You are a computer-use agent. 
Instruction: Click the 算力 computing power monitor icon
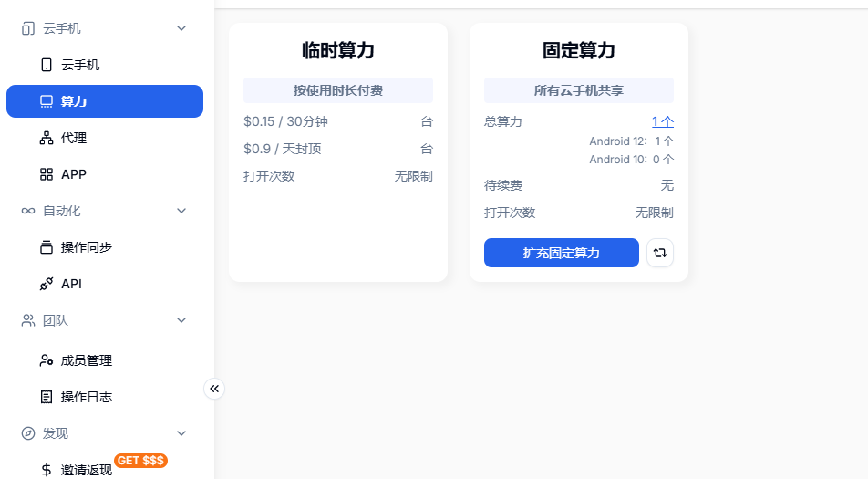46,101
